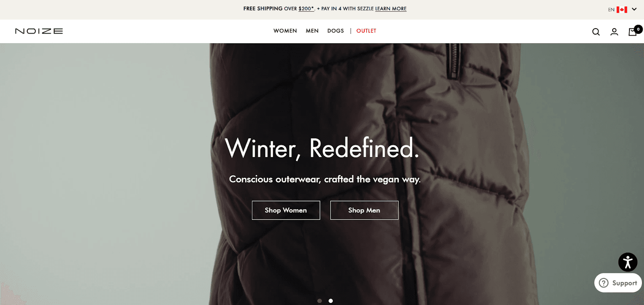Open the DOGS navigation menu
The width and height of the screenshot is (644, 305).
336,31
